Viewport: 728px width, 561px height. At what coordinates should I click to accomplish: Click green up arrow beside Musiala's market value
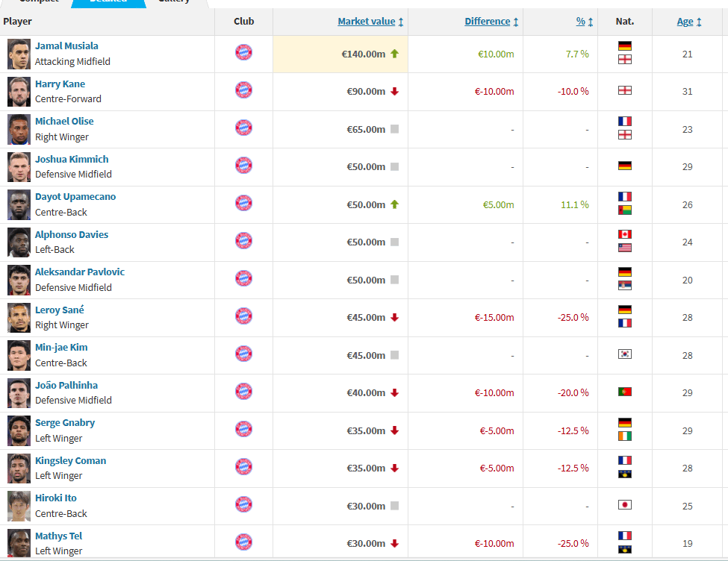click(x=394, y=54)
